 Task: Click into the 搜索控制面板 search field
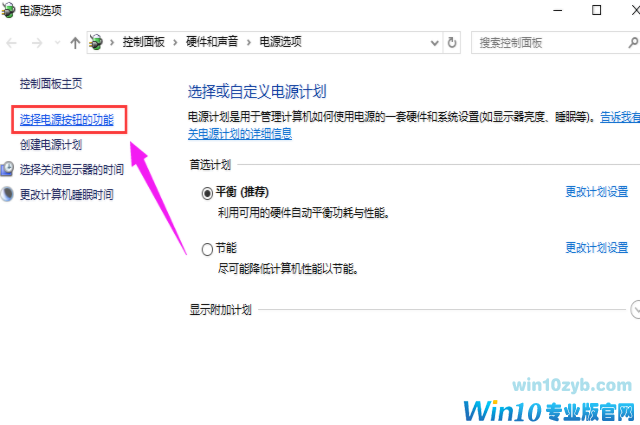549,42
